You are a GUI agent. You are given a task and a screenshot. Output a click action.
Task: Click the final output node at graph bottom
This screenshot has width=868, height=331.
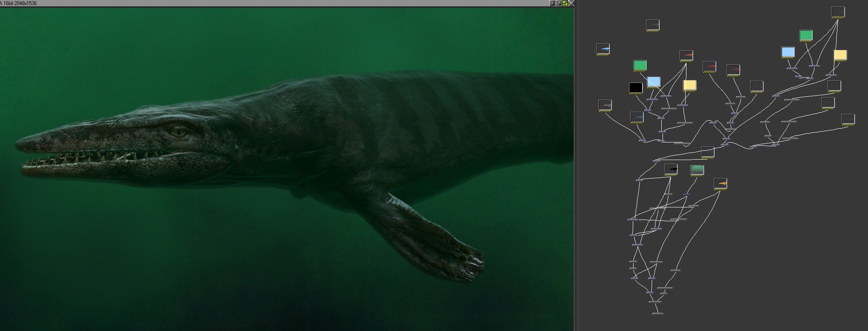pyautogui.click(x=657, y=313)
